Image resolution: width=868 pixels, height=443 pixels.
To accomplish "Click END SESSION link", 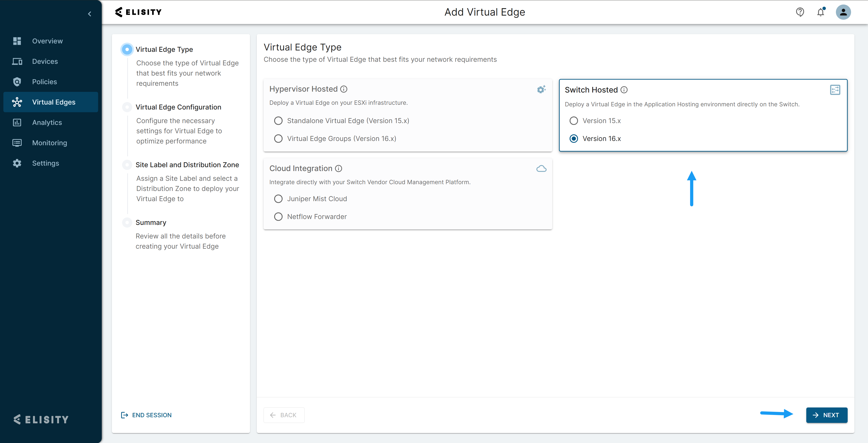I will 146,415.
